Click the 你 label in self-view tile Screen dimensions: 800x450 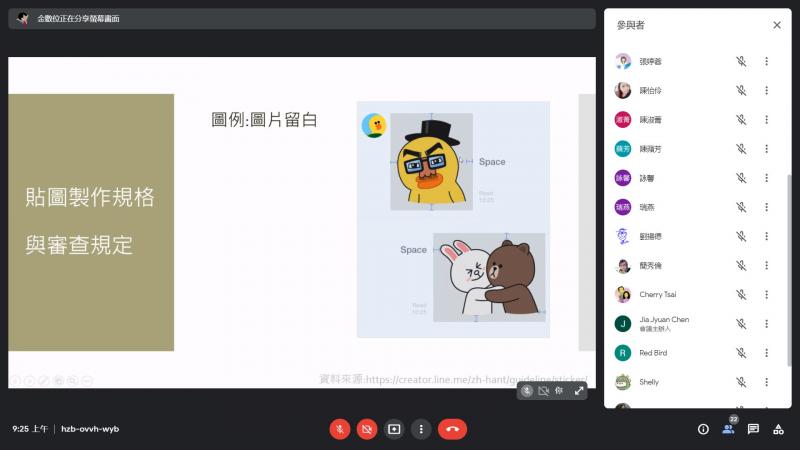point(559,391)
